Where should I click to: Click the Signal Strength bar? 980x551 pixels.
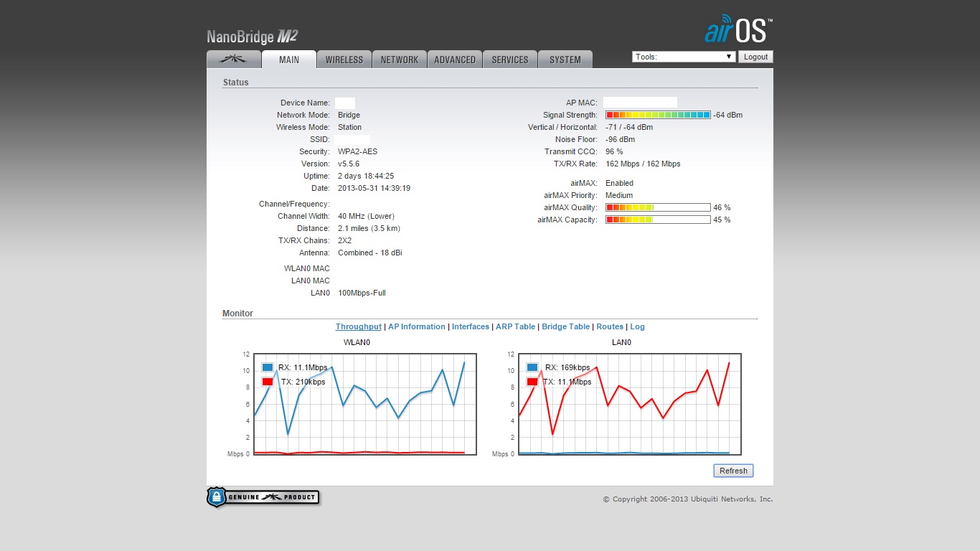pyautogui.click(x=658, y=115)
